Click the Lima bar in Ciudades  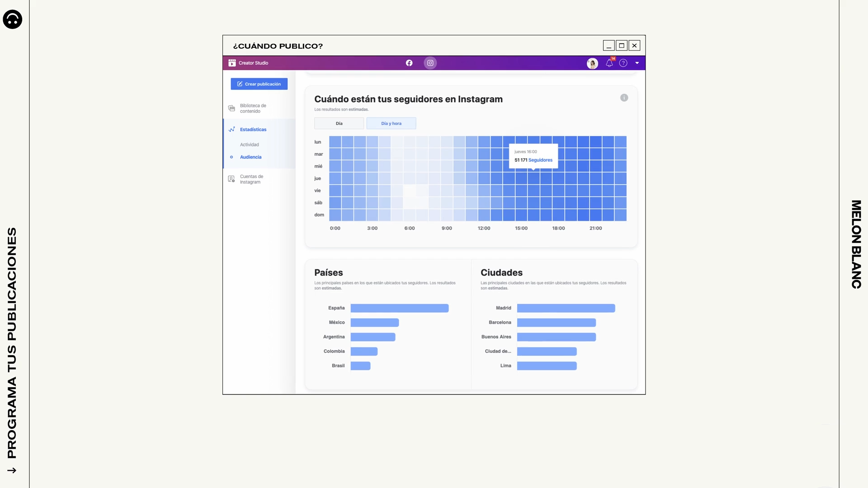coord(547,366)
